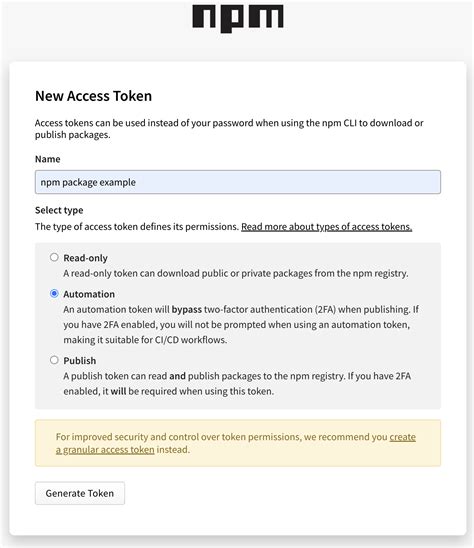The height and width of the screenshot is (548, 474).
Task: Click the Read-only option label
Action: coord(85,258)
